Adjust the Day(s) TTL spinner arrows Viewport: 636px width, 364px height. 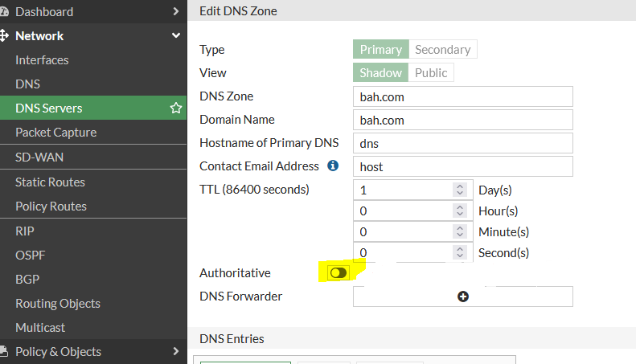(460, 190)
